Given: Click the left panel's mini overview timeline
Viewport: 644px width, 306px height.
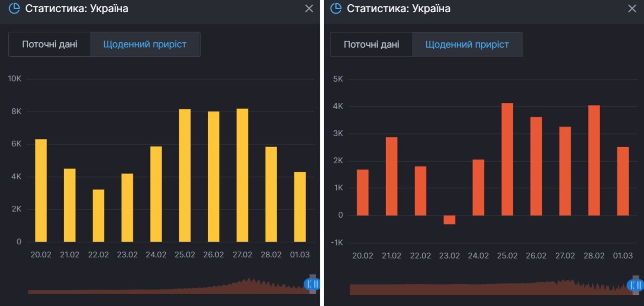Looking at the screenshot, I should (166, 288).
